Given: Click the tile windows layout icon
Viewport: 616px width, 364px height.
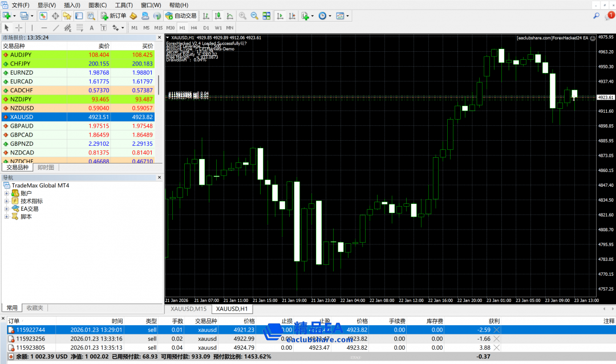Looking at the screenshot, I should pyautogui.click(x=266, y=16).
